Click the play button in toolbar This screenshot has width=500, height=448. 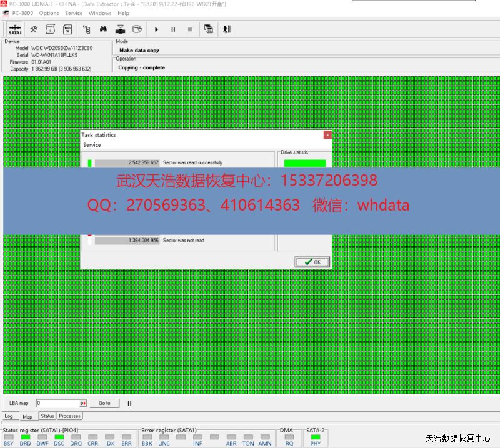coord(156,29)
